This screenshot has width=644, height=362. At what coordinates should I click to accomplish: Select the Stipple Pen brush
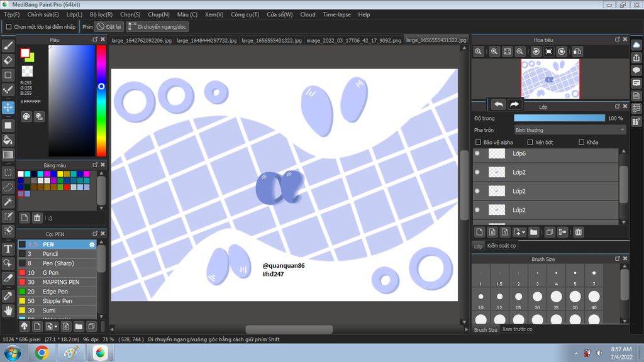57,301
